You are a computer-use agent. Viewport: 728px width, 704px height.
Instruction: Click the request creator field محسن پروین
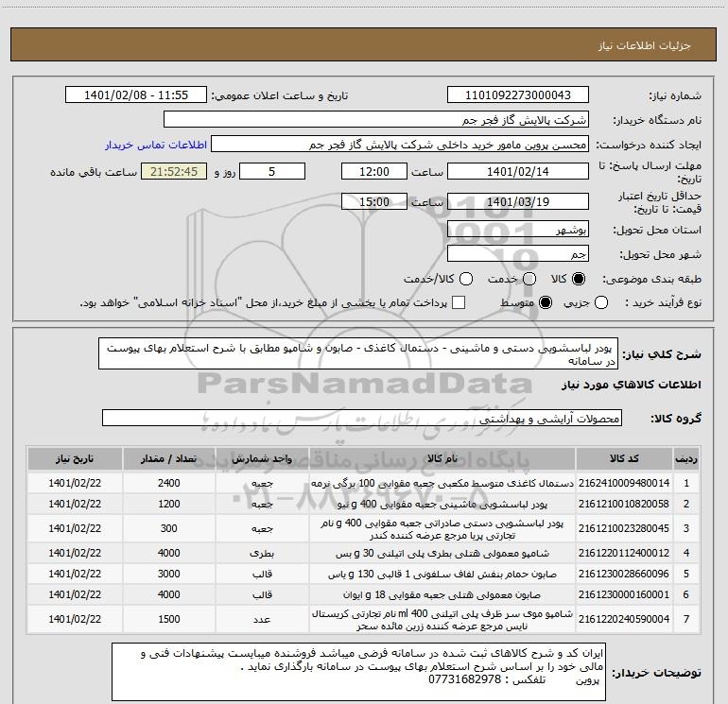tap(400, 145)
